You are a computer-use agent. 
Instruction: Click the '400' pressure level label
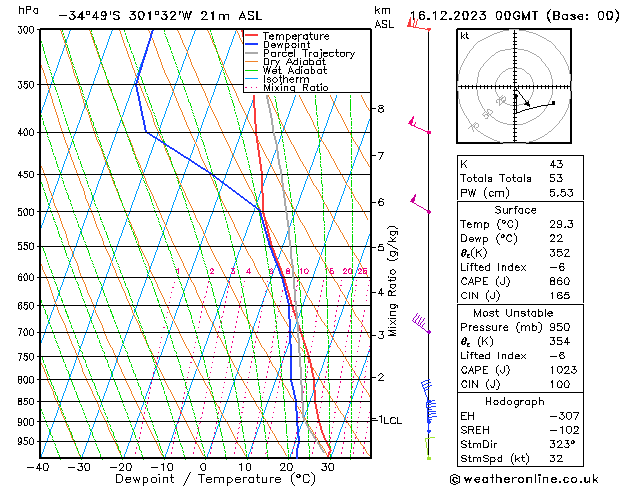pos(28,132)
